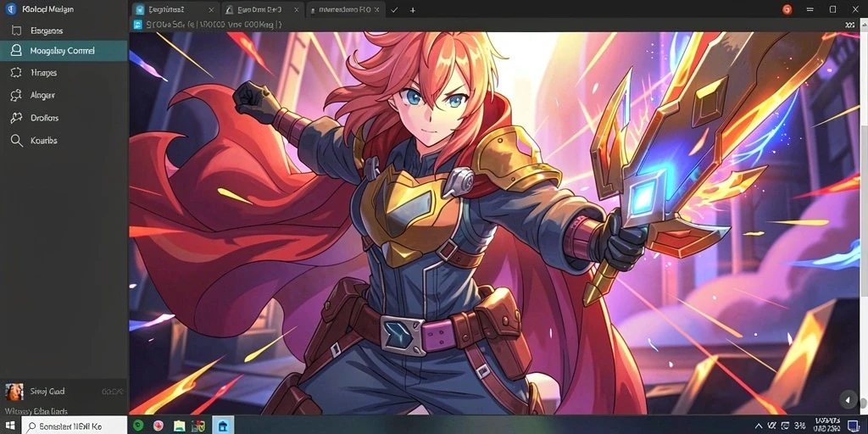Click the Windows taskbar search box
The height and width of the screenshot is (434, 868).
click(75, 426)
